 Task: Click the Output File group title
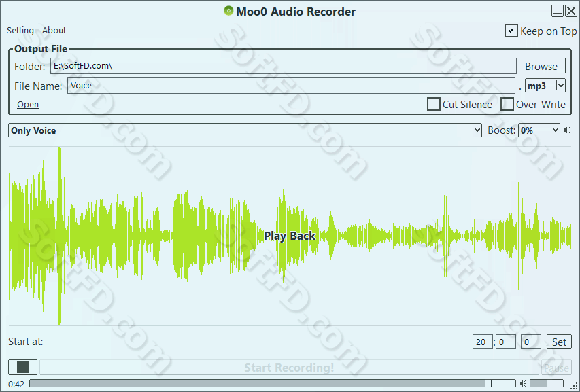(x=41, y=49)
